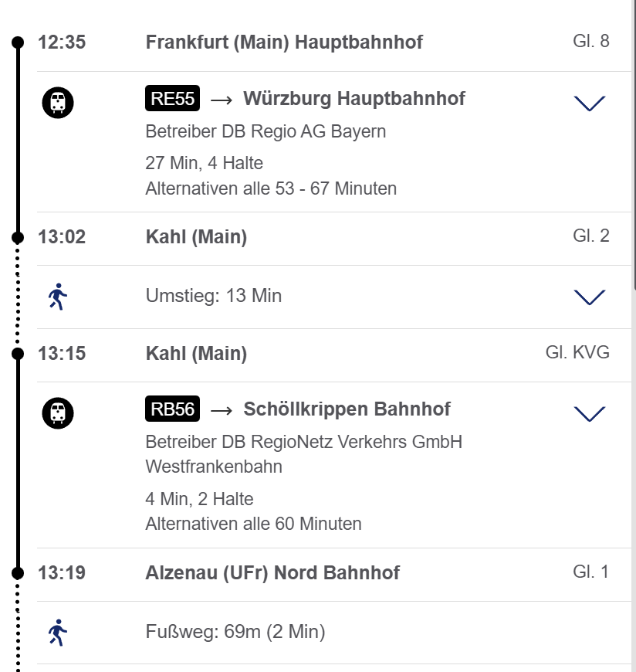Expand the 13 Min Umstieg details

(590, 297)
